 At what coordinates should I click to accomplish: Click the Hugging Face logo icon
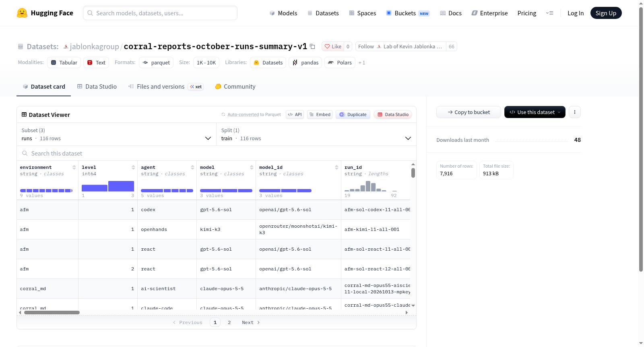click(x=22, y=13)
